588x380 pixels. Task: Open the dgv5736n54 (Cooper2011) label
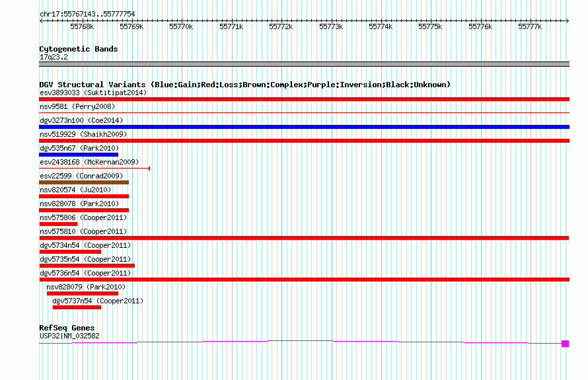point(85,273)
